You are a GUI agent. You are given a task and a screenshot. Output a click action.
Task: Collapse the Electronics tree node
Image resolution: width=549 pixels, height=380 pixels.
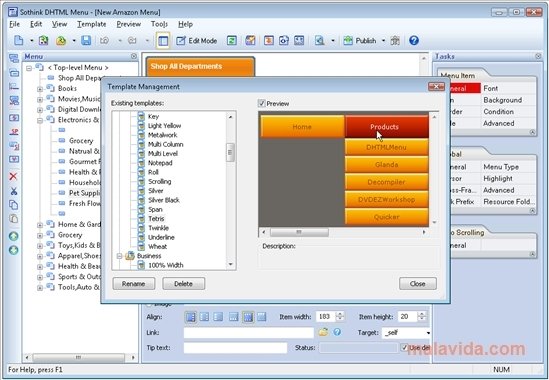[40, 120]
